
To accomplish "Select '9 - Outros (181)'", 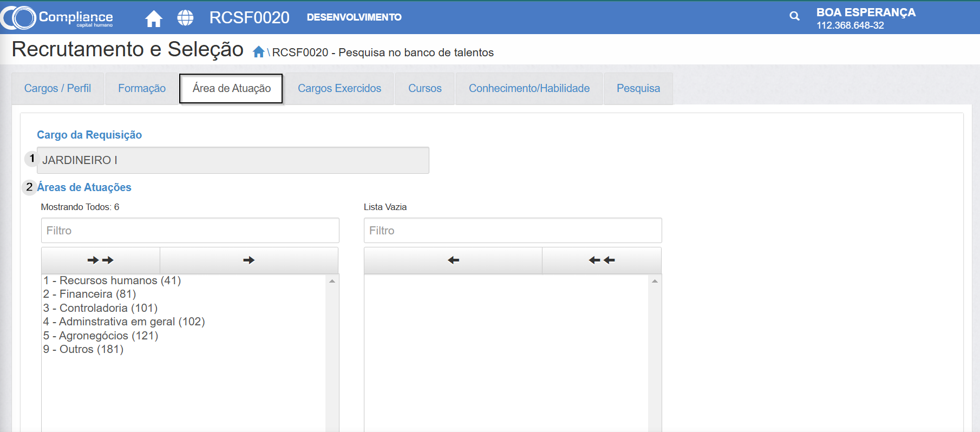I will tap(83, 349).
